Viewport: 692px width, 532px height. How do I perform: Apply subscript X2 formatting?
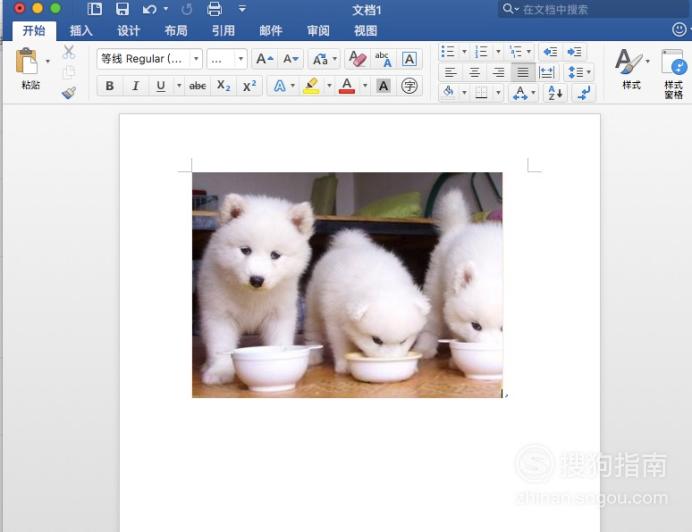(x=223, y=86)
